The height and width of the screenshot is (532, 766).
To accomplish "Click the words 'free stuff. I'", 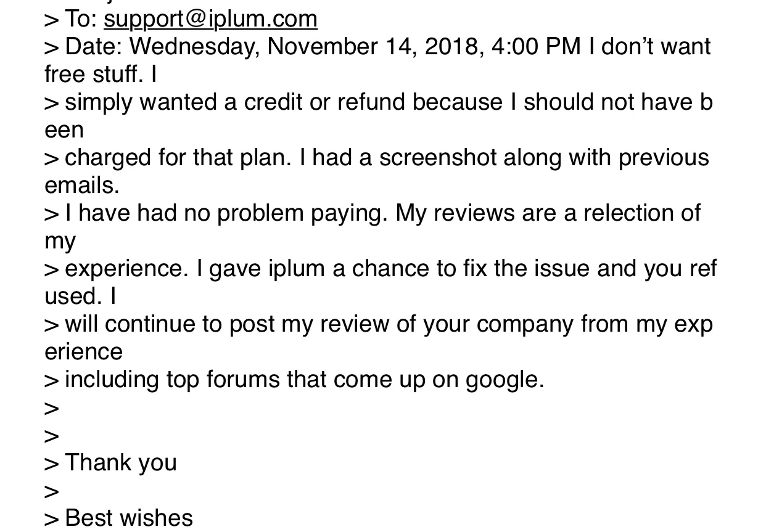I will (101, 75).
